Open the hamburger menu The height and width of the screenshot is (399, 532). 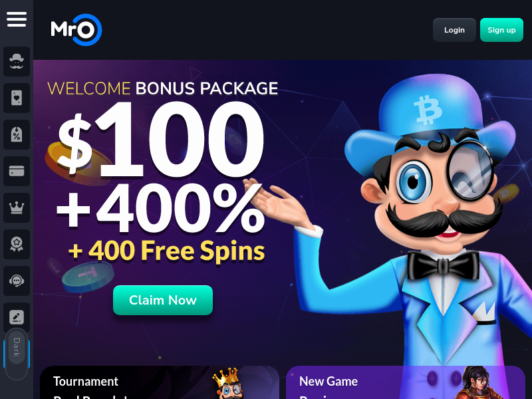pos(17,19)
